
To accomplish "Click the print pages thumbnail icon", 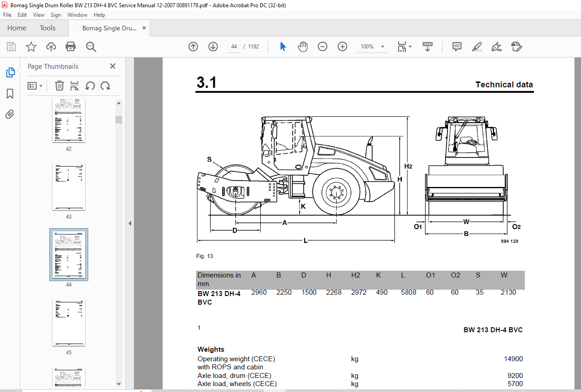I will coord(75,86).
